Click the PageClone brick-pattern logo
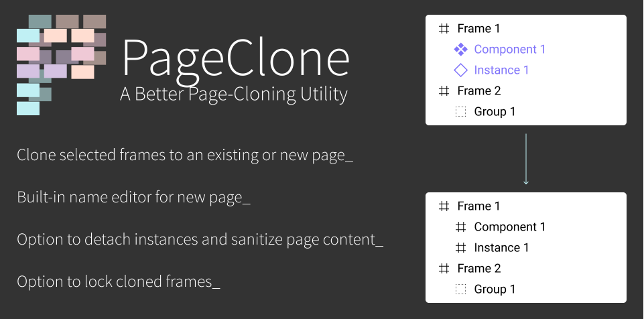 pyautogui.click(x=61, y=65)
